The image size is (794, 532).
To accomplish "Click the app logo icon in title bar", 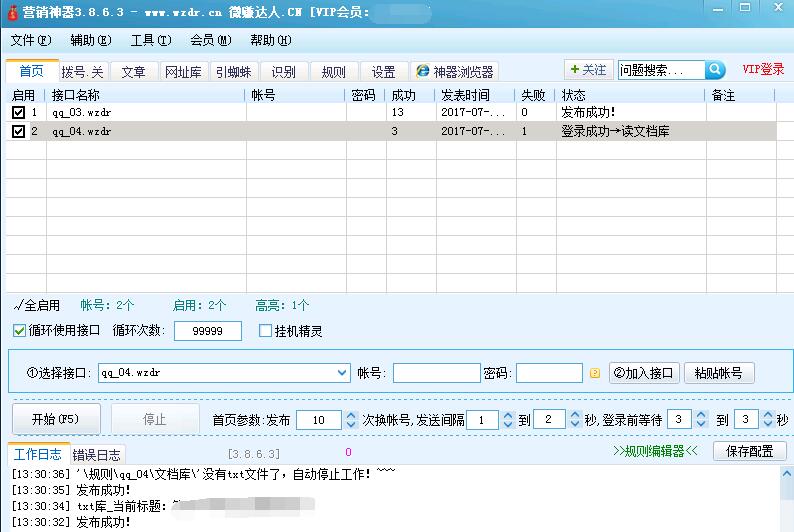I will coord(12,14).
